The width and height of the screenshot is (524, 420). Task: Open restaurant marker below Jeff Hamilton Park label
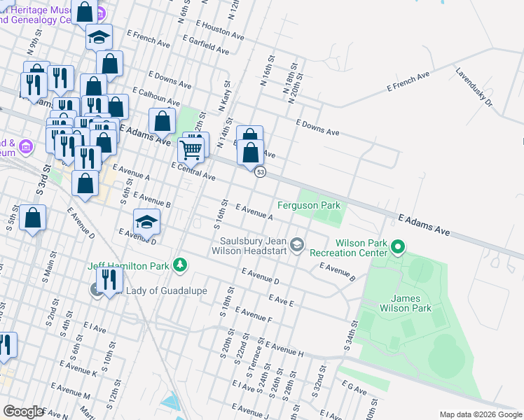109,281
